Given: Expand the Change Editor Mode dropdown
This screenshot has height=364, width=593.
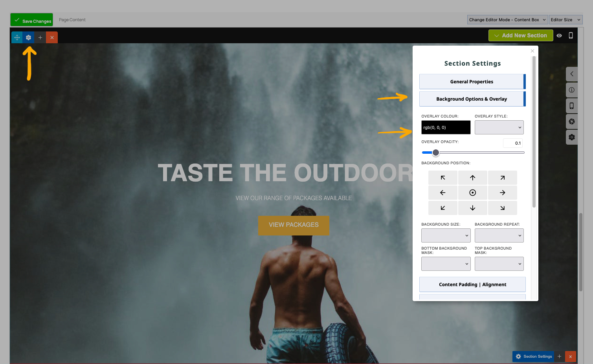Looking at the screenshot, I should (507, 20).
